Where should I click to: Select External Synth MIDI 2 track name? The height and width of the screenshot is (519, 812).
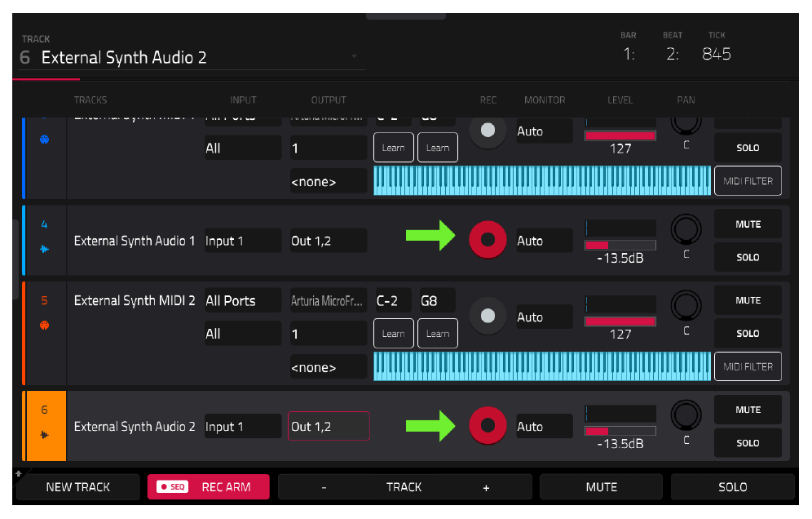coord(135,301)
